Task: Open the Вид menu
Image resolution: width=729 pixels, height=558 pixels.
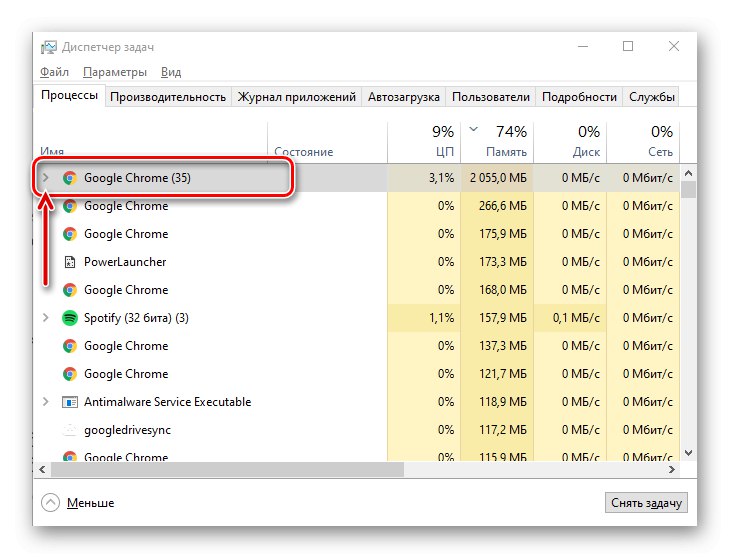Action: point(171,72)
